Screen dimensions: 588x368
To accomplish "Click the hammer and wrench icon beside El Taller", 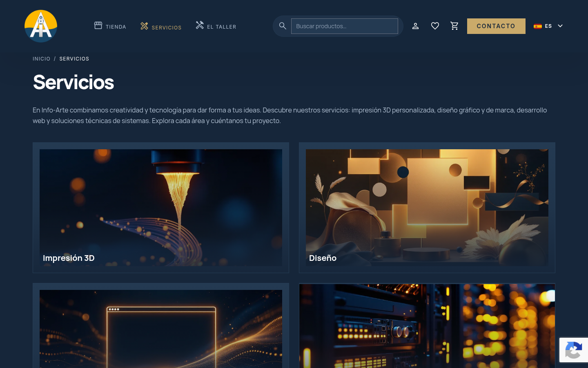I will (x=200, y=25).
